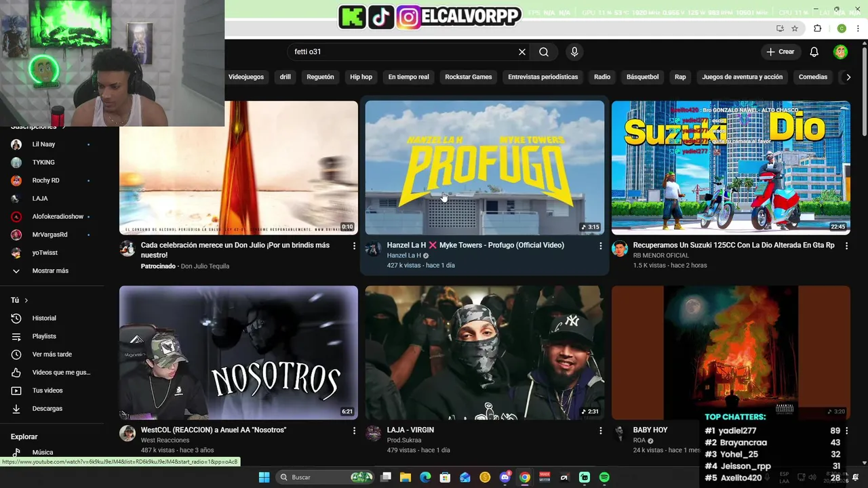Open more options for LAJA - VIRGIN
Screen dimensions: 868x488
point(600,430)
